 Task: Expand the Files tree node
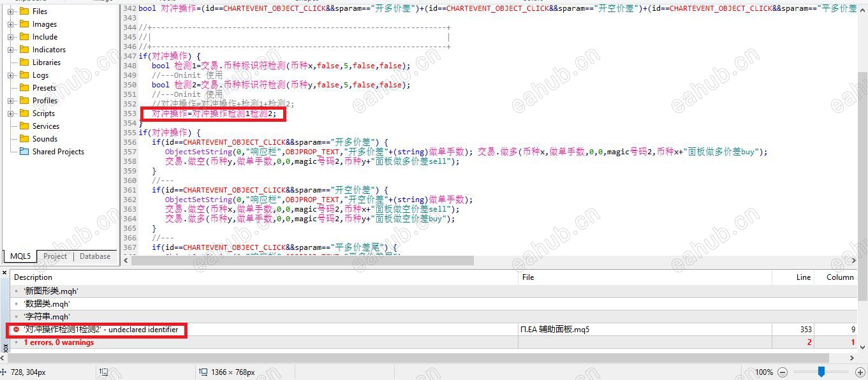11,11
